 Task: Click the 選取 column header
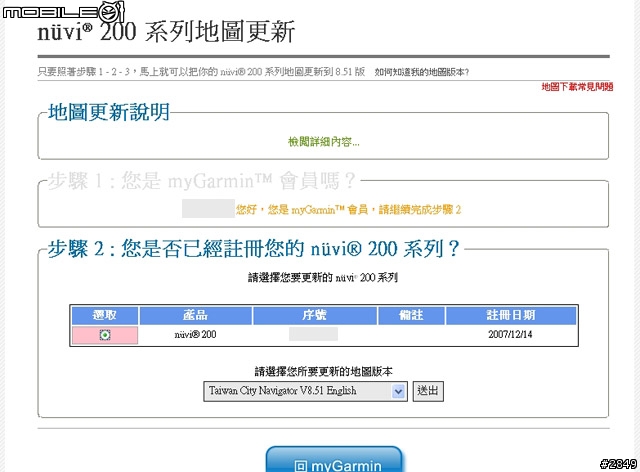tap(105, 315)
